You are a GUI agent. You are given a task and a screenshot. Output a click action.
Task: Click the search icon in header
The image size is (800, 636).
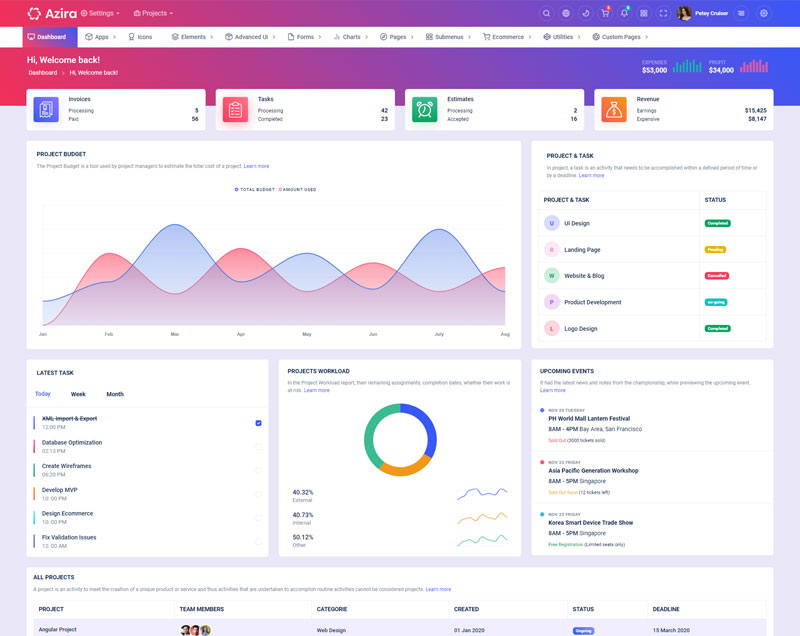click(x=546, y=13)
